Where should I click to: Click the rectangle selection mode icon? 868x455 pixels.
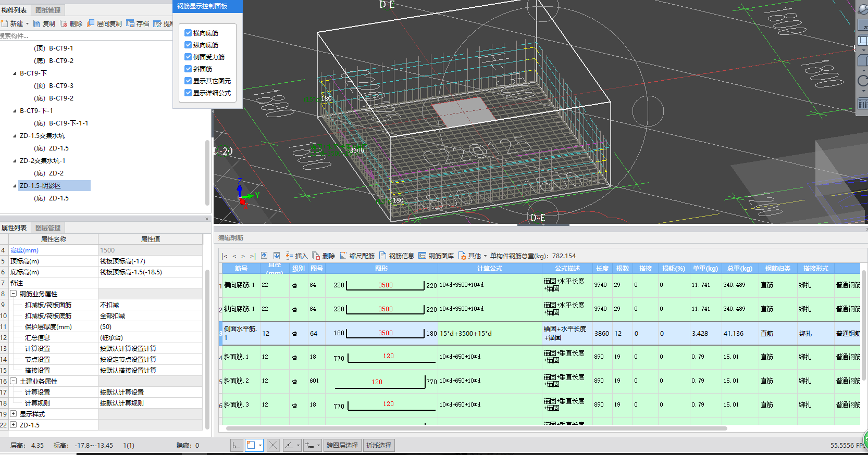click(251, 445)
